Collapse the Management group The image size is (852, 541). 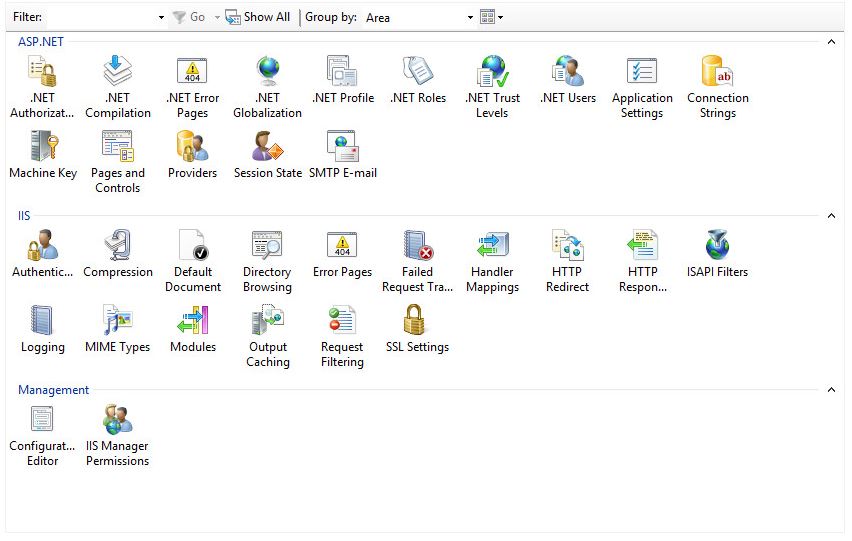click(x=831, y=389)
